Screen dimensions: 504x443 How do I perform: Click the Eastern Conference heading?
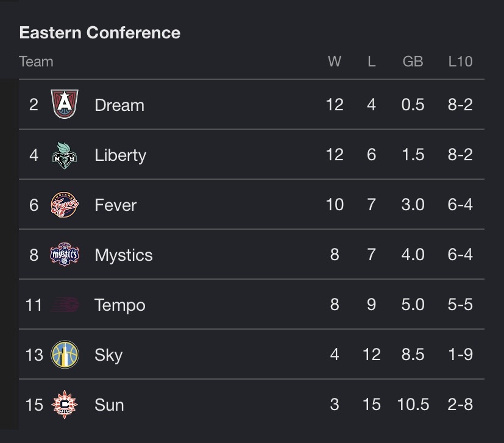(100, 33)
